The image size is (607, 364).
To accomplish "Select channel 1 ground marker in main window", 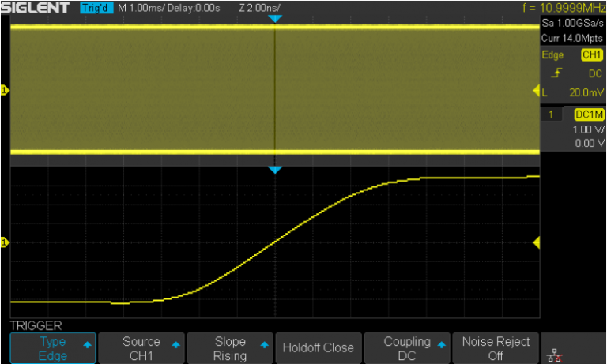I will coord(4,92).
